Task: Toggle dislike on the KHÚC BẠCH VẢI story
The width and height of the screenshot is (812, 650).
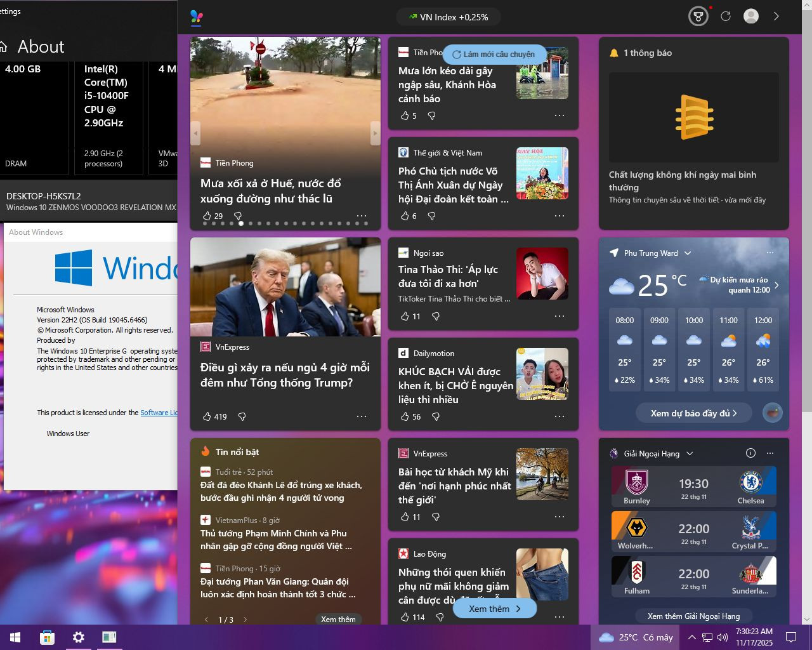Action: (x=435, y=416)
